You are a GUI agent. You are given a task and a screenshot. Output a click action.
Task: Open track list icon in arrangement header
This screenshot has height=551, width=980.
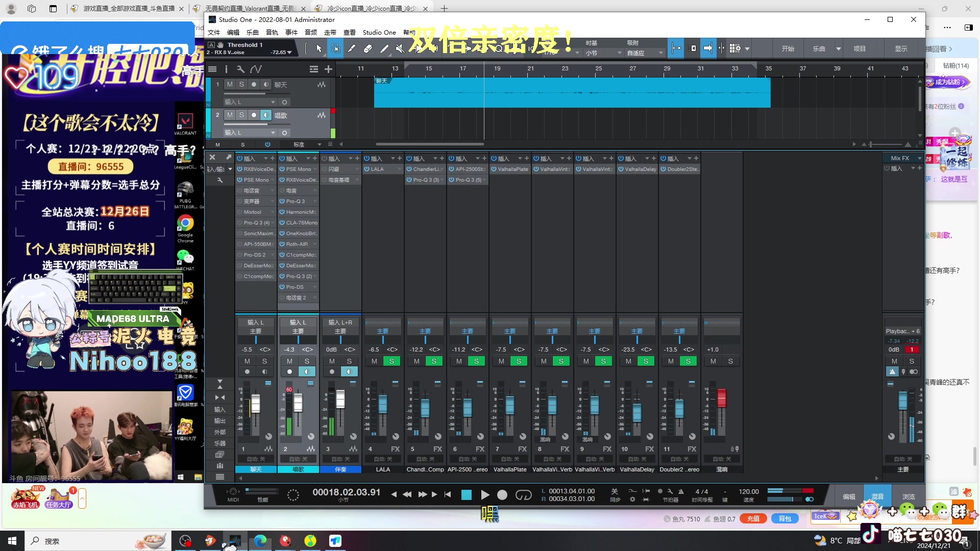tap(212, 69)
